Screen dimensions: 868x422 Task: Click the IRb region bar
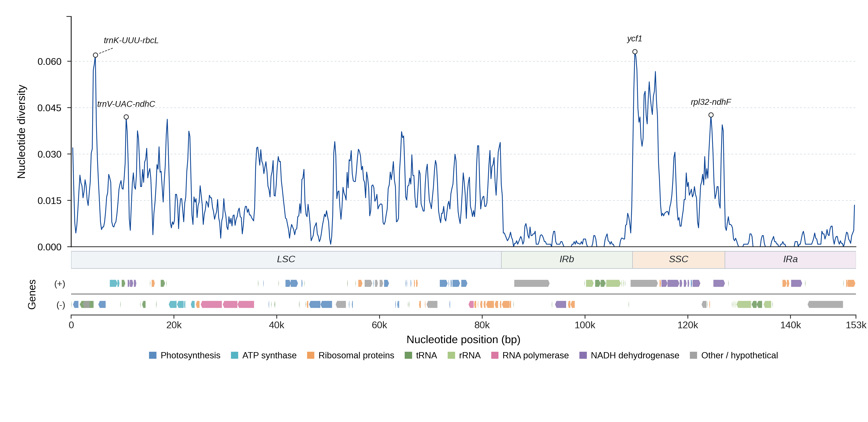coord(567,260)
